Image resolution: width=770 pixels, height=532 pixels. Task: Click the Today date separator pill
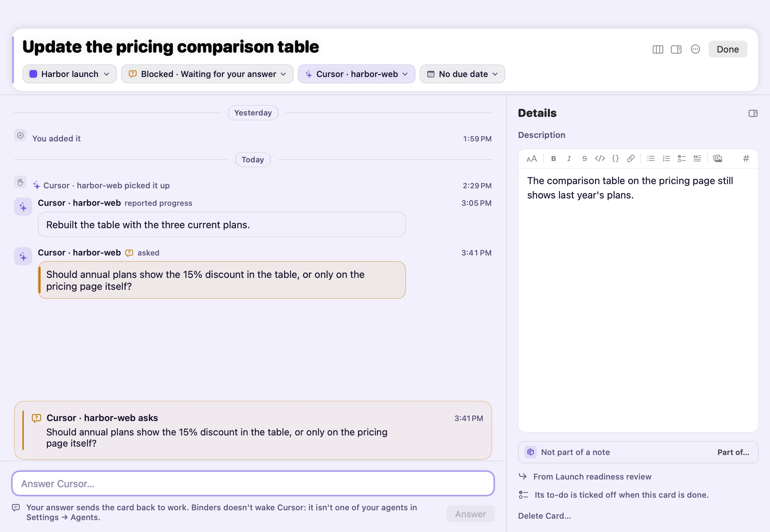coord(253,160)
